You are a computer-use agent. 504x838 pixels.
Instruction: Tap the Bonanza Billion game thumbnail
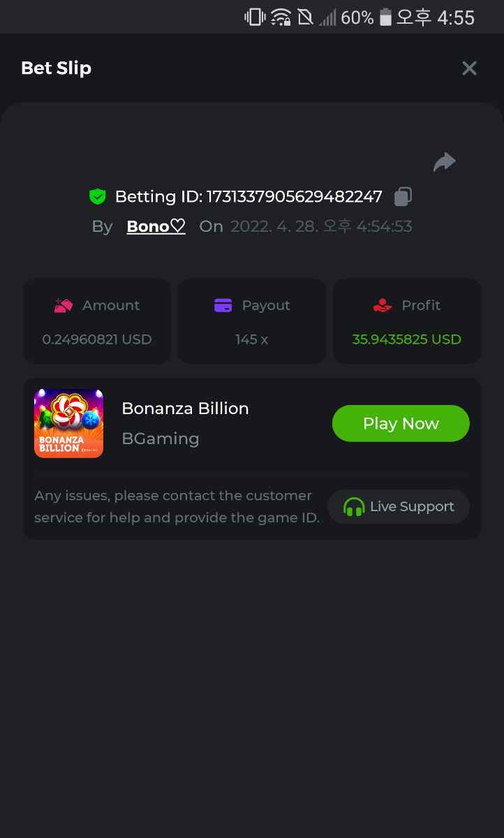click(68, 423)
